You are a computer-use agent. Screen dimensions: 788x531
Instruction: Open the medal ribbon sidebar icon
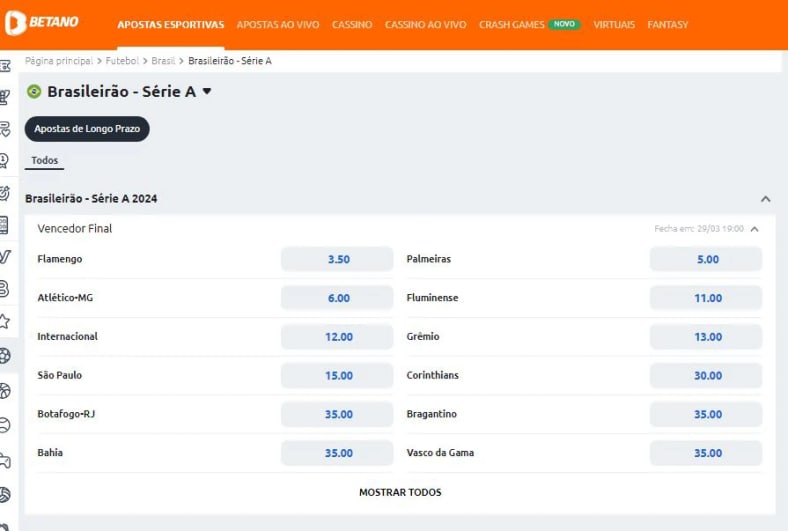4,161
